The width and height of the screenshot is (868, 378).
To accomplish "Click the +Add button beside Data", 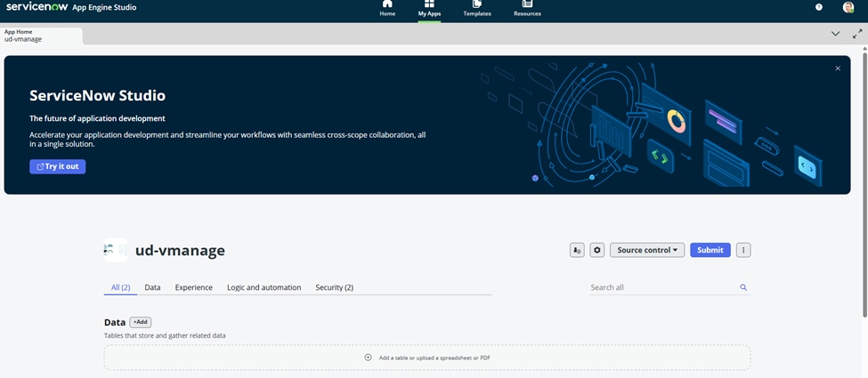I will (x=141, y=322).
